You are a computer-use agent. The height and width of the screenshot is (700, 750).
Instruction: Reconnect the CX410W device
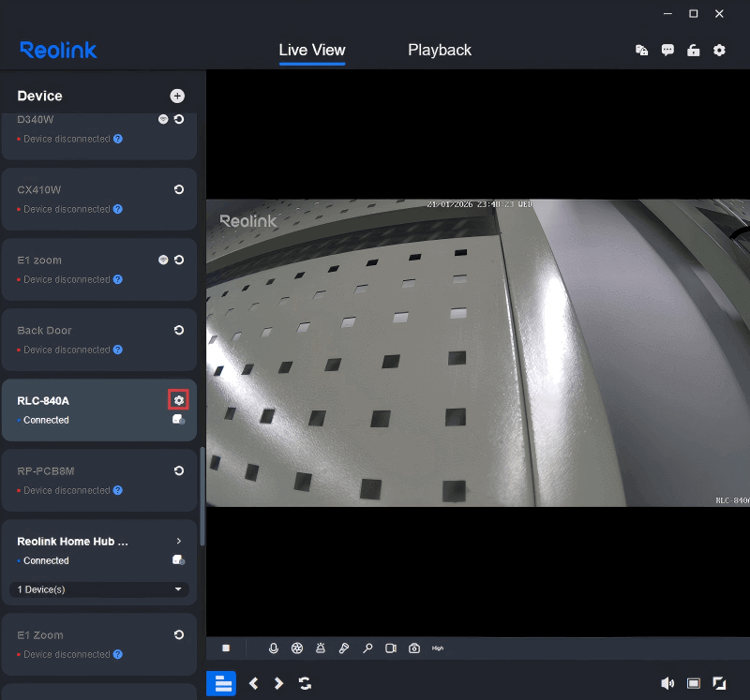(x=179, y=189)
